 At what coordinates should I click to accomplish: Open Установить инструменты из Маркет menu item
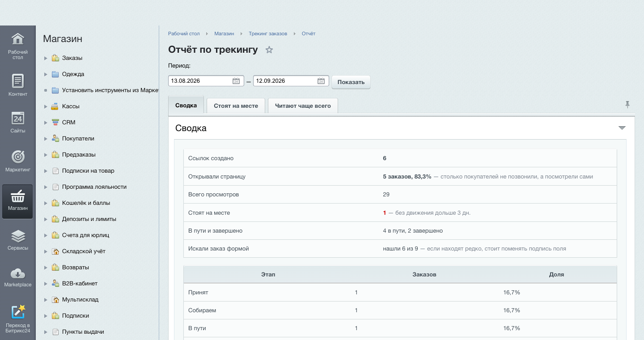pyautogui.click(x=110, y=90)
